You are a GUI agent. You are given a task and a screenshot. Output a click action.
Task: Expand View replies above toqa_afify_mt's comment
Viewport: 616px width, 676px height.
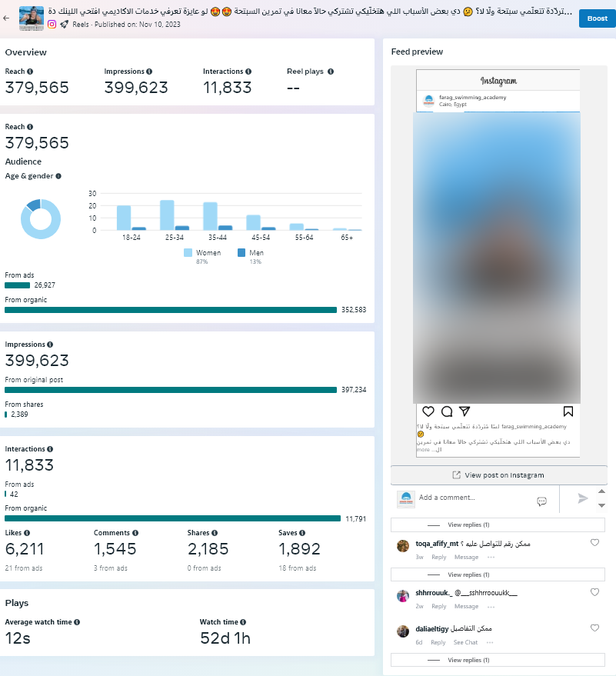(468, 525)
